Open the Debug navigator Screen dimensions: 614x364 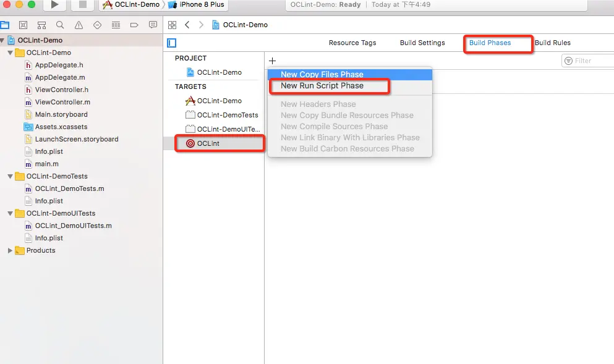pos(116,25)
